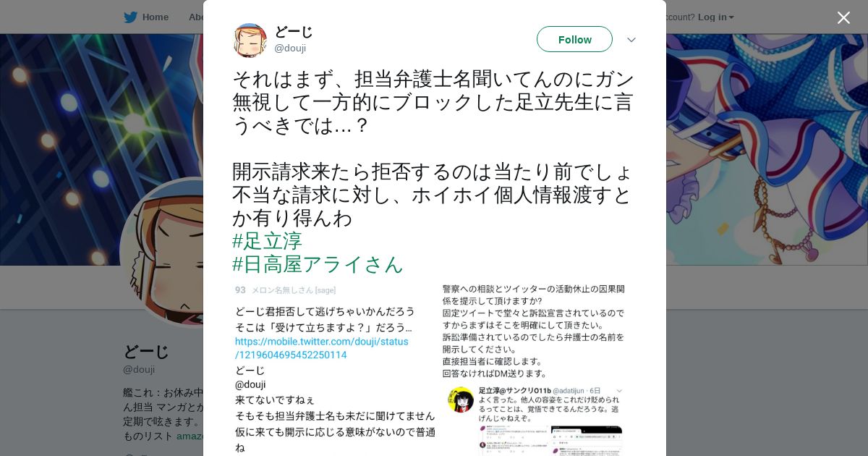
Task: Click the profile name どーじ in sidebar
Action: pos(146,352)
